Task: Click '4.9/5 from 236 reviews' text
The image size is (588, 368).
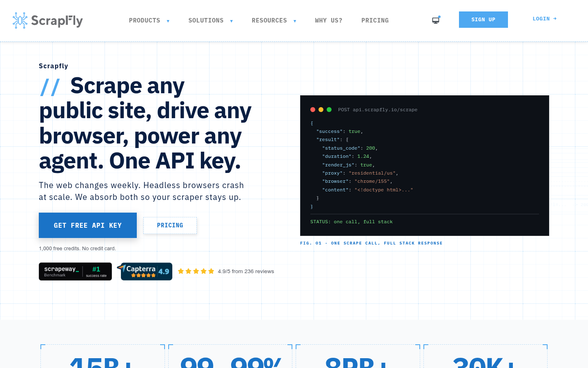Action: (x=246, y=271)
